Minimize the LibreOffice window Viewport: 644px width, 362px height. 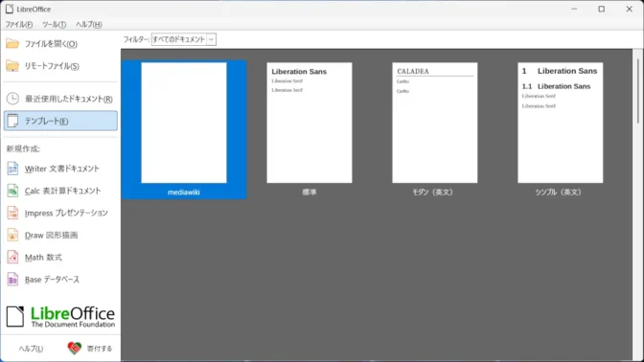coord(574,9)
